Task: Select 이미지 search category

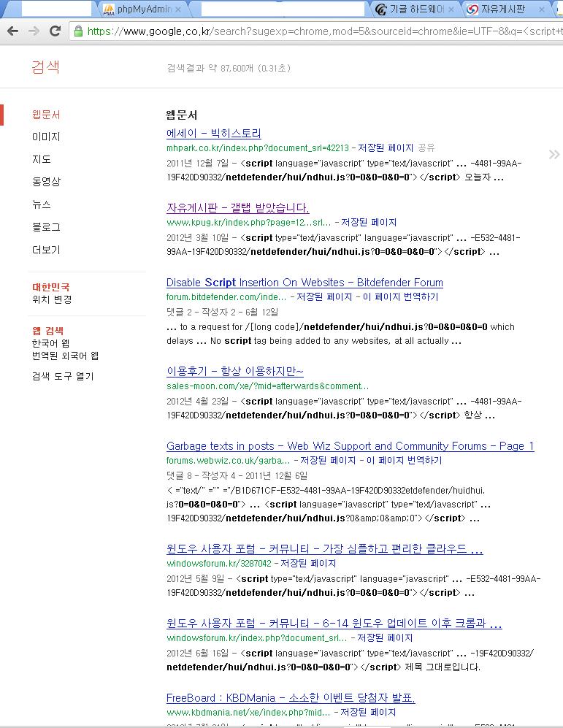Action: pyautogui.click(x=46, y=137)
